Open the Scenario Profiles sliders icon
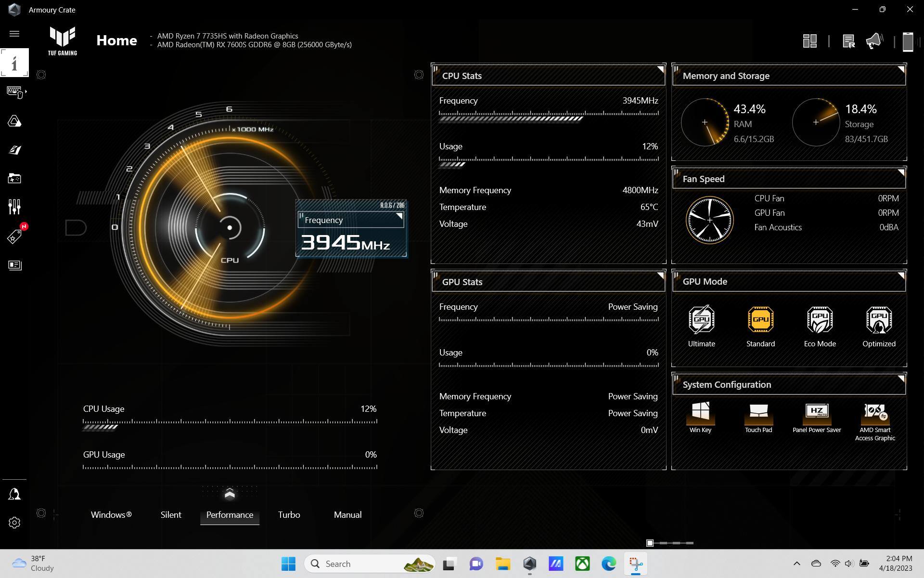The image size is (924, 578). click(x=14, y=207)
